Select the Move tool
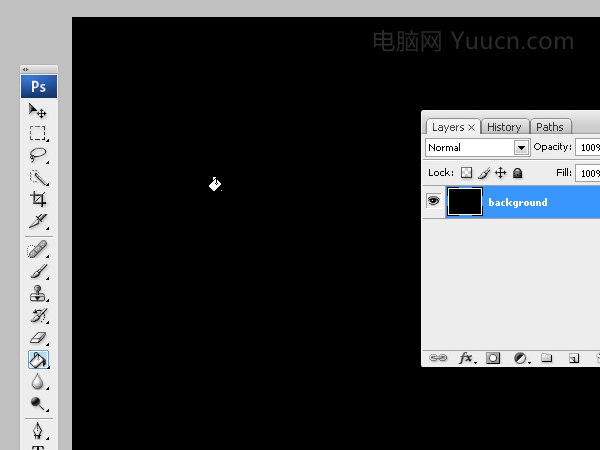The height and width of the screenshot is (450, 600). (x=38, y=111)
